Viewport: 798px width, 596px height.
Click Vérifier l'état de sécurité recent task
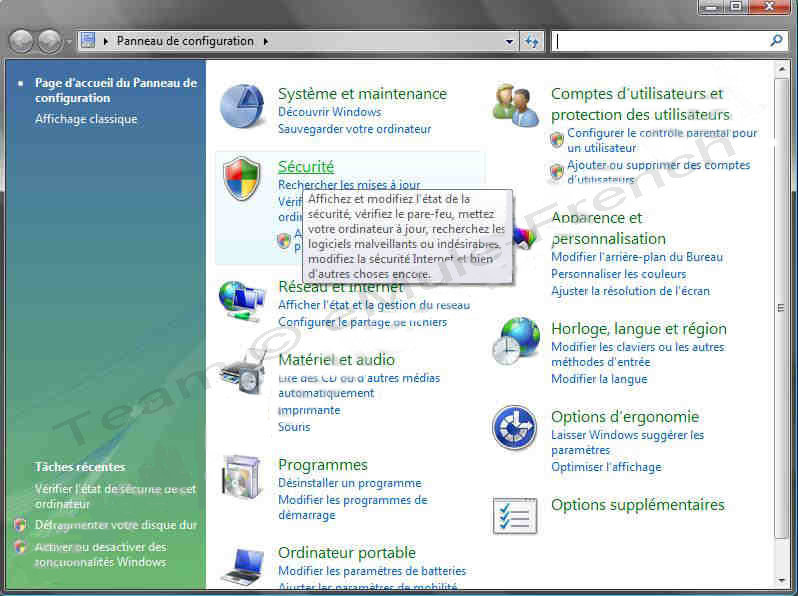[x=115, y=496]
